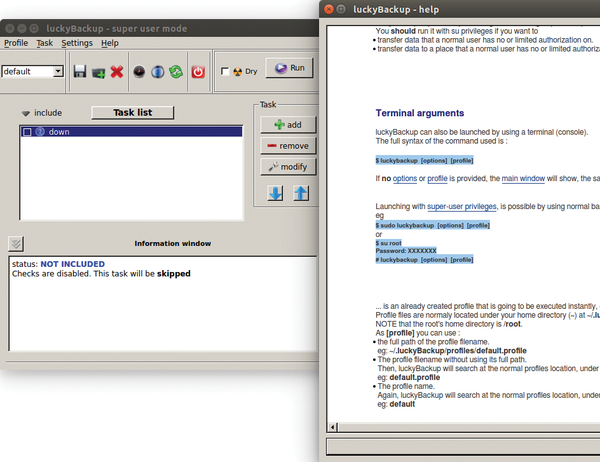Screen dimensions: 600x462
Task: Click the Run button
Action: [x=289, y=68]
